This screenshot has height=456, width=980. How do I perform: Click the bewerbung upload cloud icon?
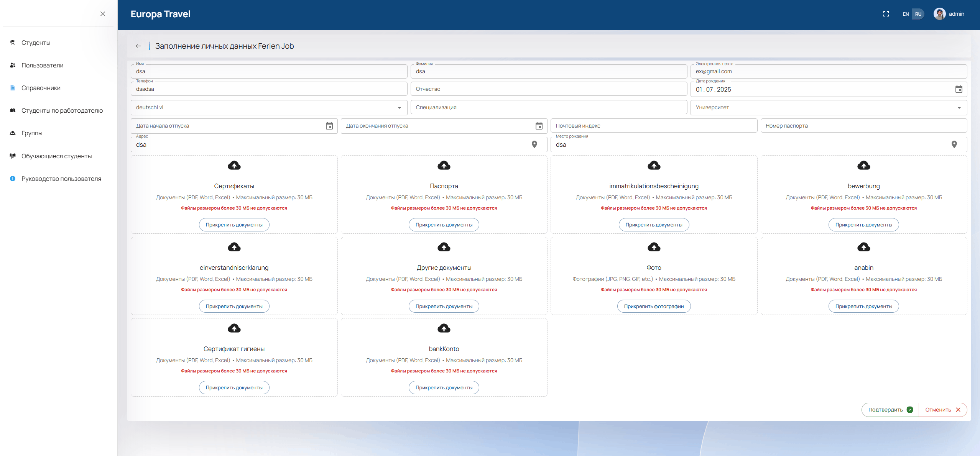point(863,166)
